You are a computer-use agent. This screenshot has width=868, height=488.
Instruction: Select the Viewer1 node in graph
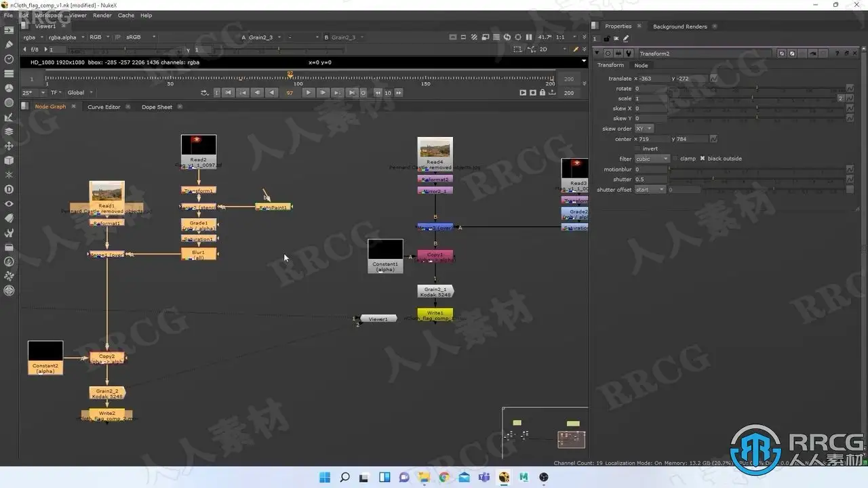pos(378,319)
